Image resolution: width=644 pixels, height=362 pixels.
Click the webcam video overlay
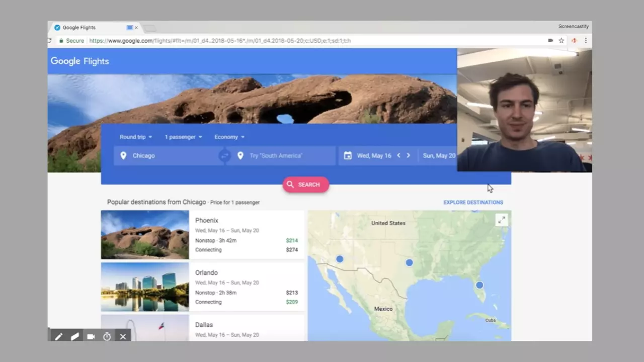[x=525, y=110]
